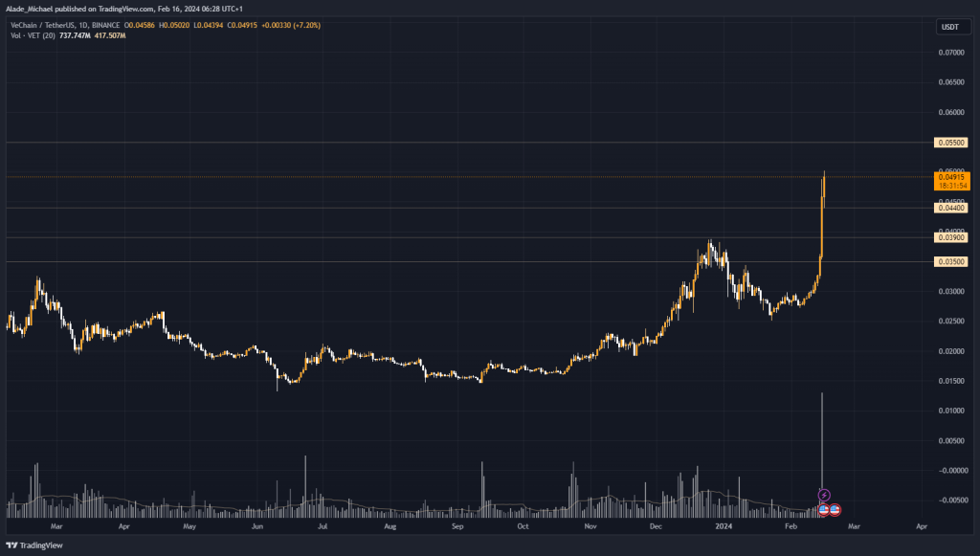Click the US flag icon nearest the Mar label
The height and width of the screenshot is (556, 980).
(835, 510)
